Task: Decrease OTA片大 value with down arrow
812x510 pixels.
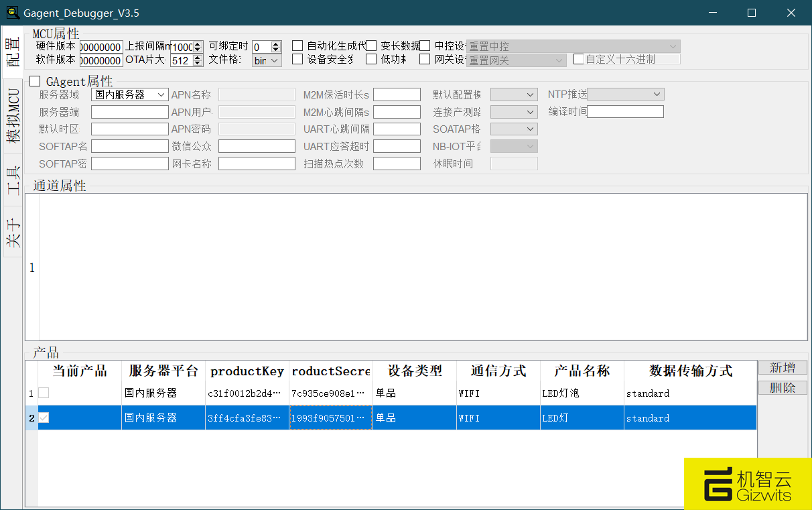Action: click(198, 64)
